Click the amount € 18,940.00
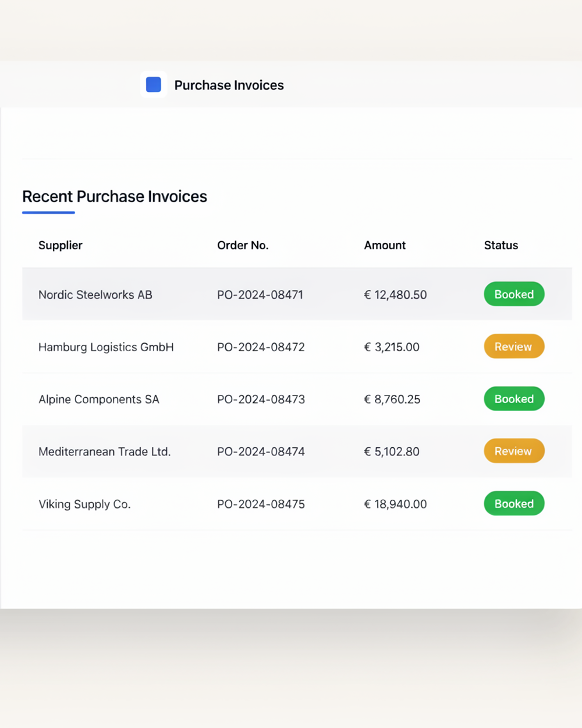582x728 pixels. click(x=395, y=504)
